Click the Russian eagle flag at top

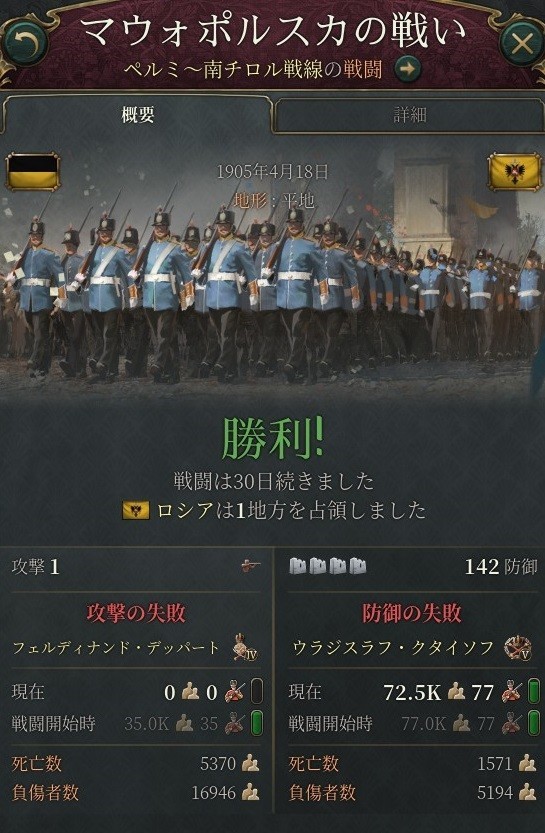point(514,172)
